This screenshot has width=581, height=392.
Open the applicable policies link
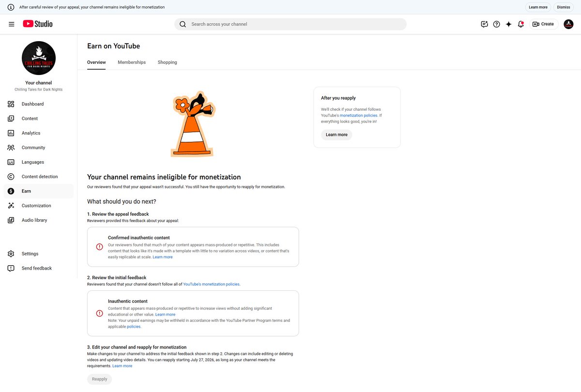[134, 327]
